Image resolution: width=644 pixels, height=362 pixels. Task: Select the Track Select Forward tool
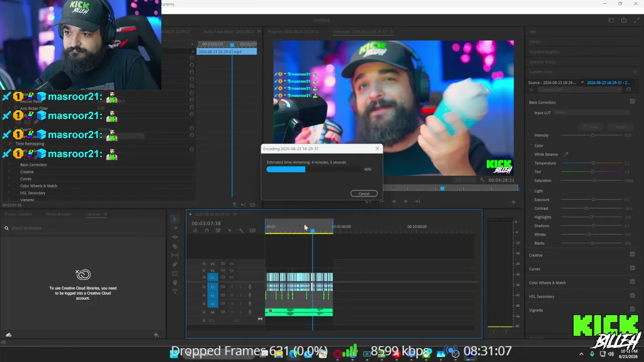tap(175, 228)
